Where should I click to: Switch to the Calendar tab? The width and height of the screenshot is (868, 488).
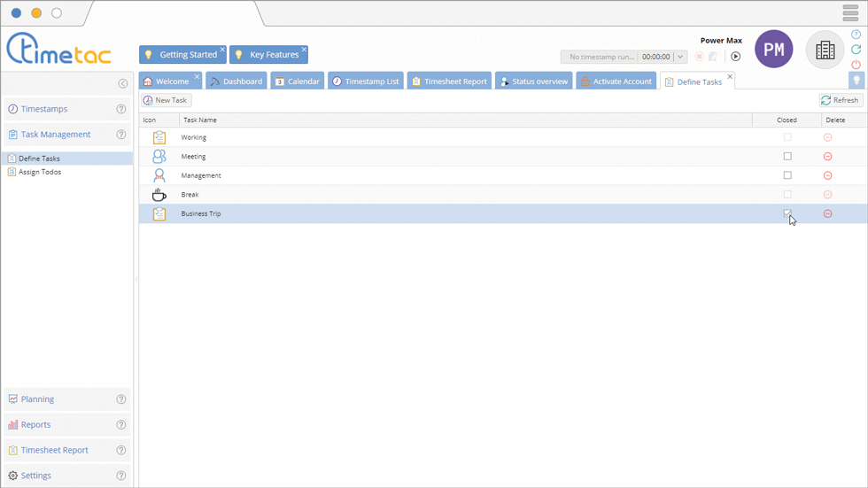coord(298,81)
